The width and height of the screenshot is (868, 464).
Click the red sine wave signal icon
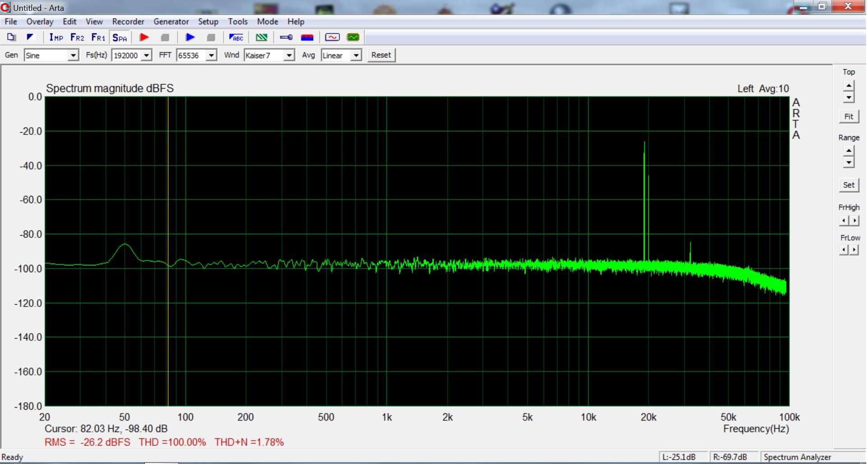(x=332, y=37)
